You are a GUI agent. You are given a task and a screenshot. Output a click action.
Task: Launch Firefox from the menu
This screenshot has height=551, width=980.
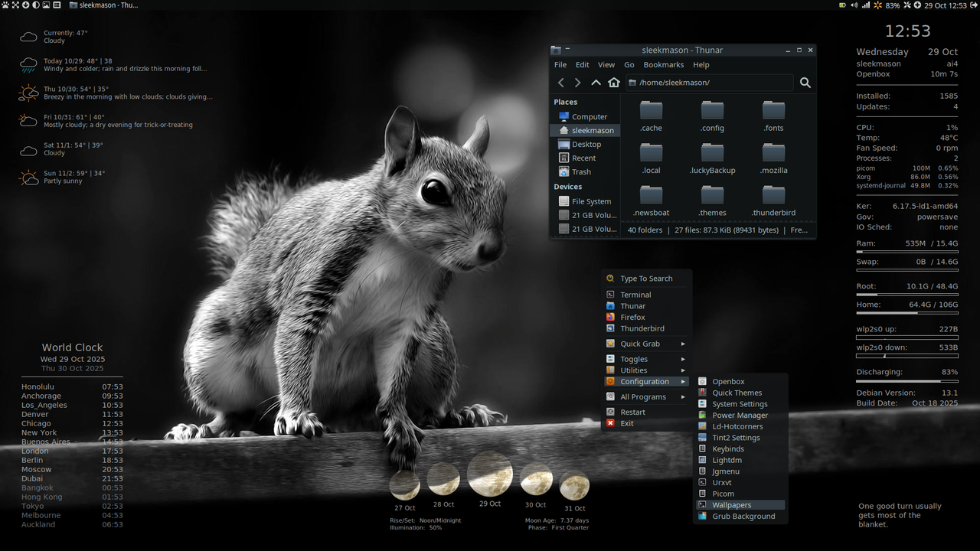point(632,318)
